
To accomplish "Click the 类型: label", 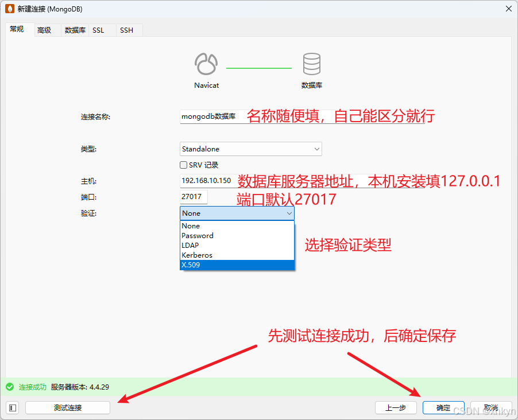I will point(88,149).
